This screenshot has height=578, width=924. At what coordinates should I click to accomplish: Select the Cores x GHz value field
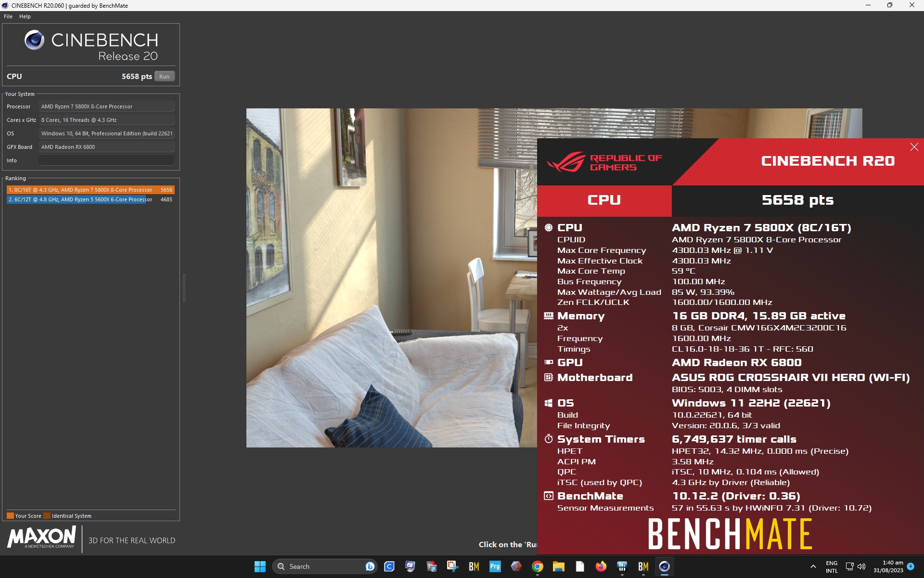[x=106, y=120]
